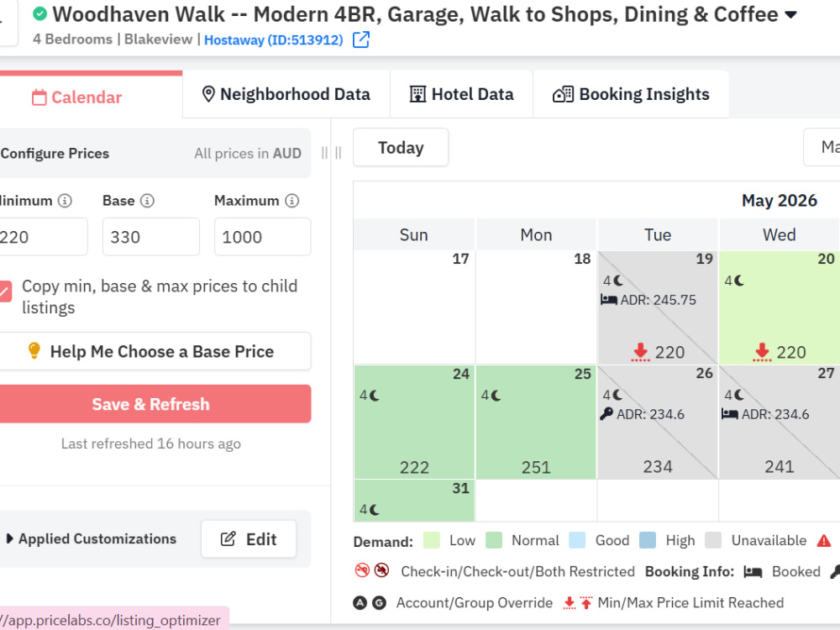This screenshot has width=840, height=630.
Task: Open the Hostaway (ID:513912) link
Action: [x=273, y=40]
